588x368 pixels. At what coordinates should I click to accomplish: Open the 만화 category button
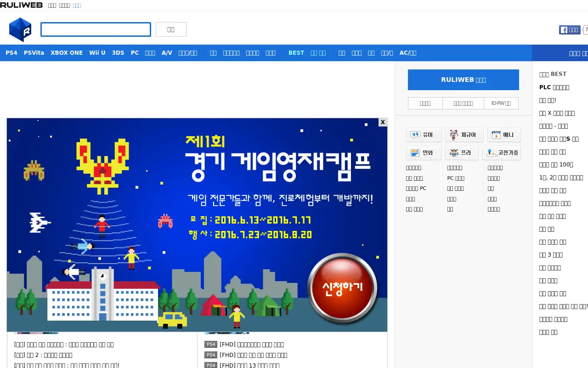(x=424, y=153)
